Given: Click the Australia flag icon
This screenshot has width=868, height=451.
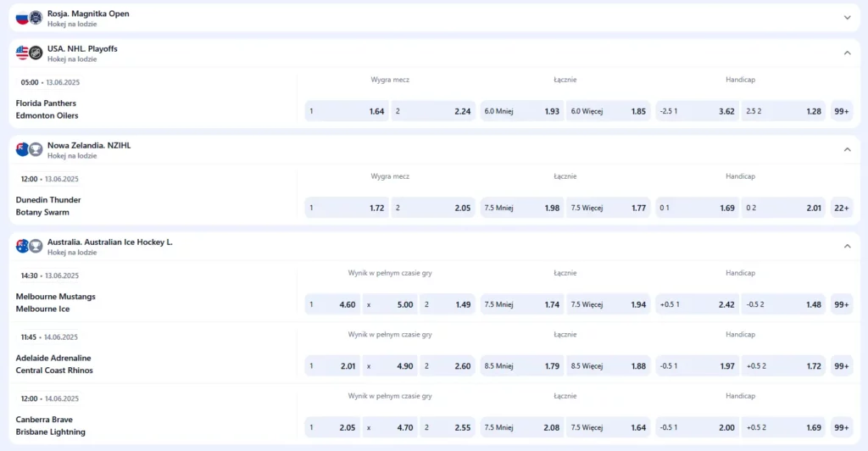Looking at the screenshot, I should pyautogui.click(x=22, y=246).
